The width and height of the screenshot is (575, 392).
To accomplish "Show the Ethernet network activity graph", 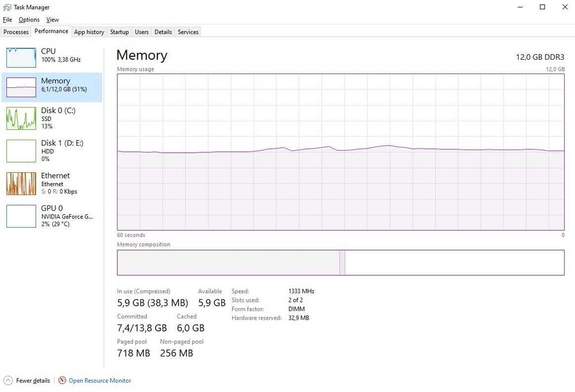I will [x=21, y=183].
